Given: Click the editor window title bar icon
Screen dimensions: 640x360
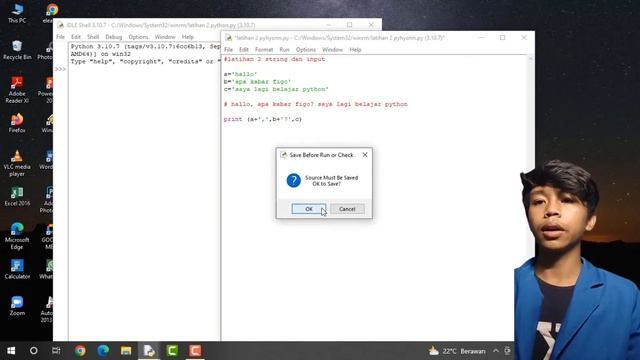Looking at the screenshot, I should click(x=229, y=38).
